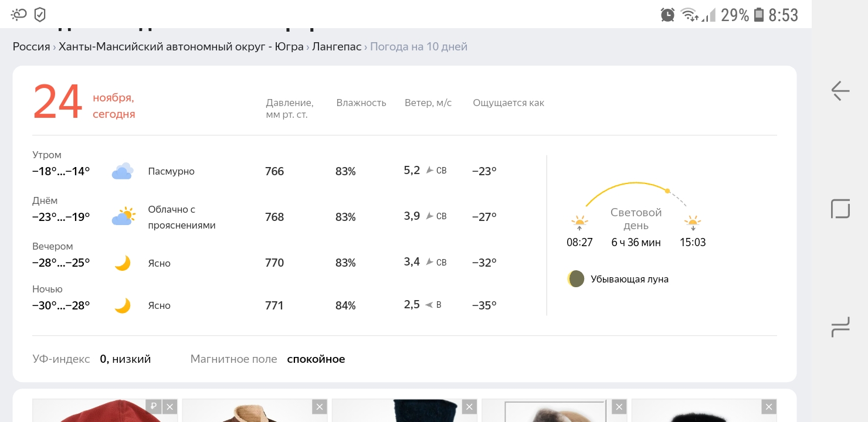Tap the alarm clock icon in status bar

(x=667, y=15)
